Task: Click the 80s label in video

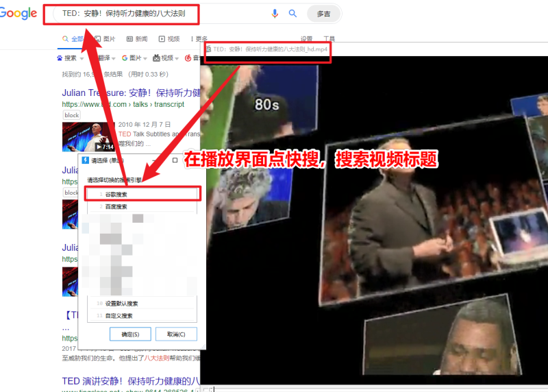Action: 266,104
